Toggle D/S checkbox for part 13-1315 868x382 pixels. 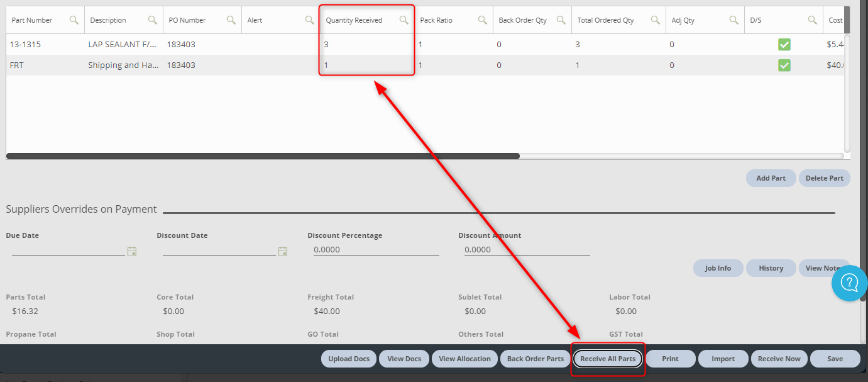(784, 45)
